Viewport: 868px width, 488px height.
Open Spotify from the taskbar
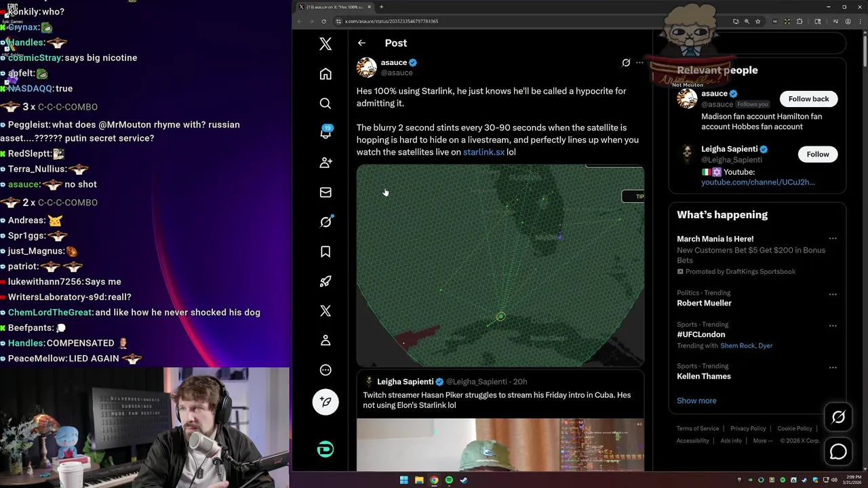point(449,480)
